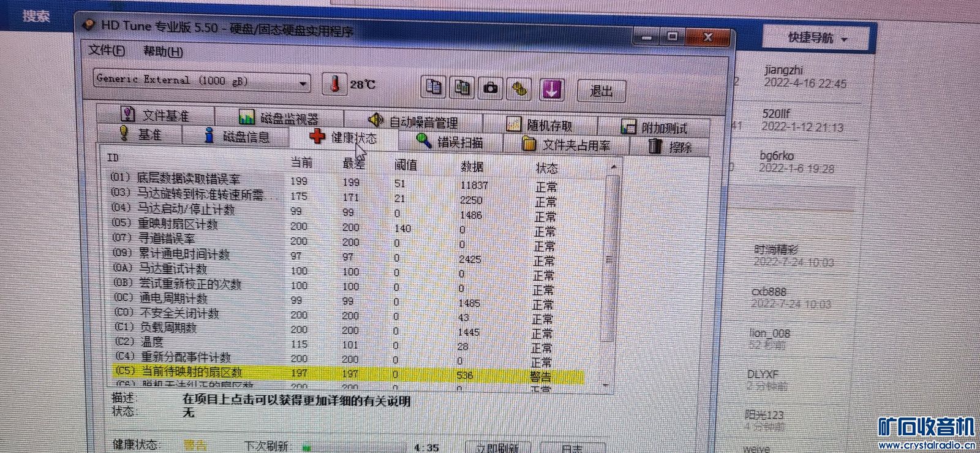Click the 当前 column header

pos(301,162)
